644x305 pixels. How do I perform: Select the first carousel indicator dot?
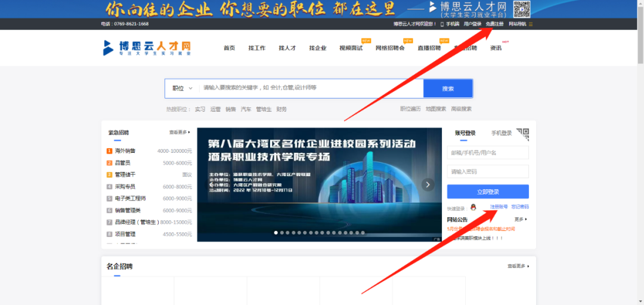click(x=276, y=233)
